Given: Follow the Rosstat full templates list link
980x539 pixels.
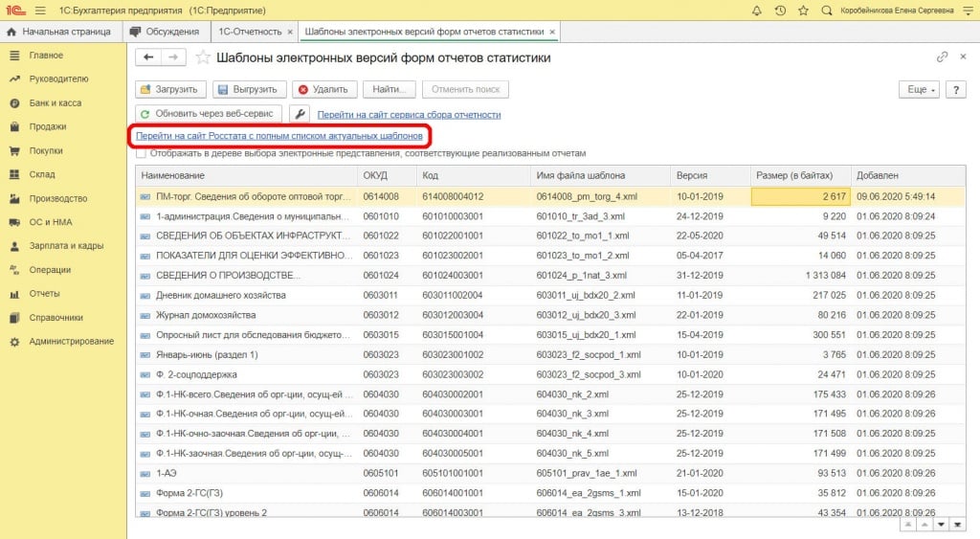Looking at the screenshot, I should 278,137.
